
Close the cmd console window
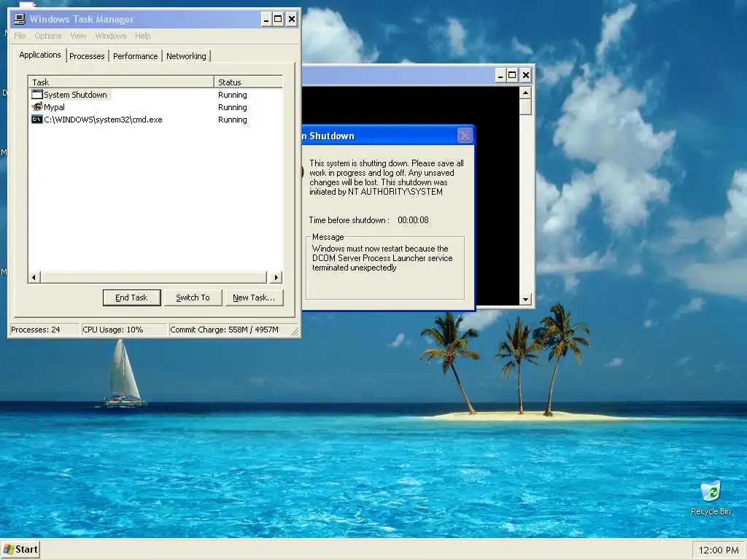coord(526,75)
